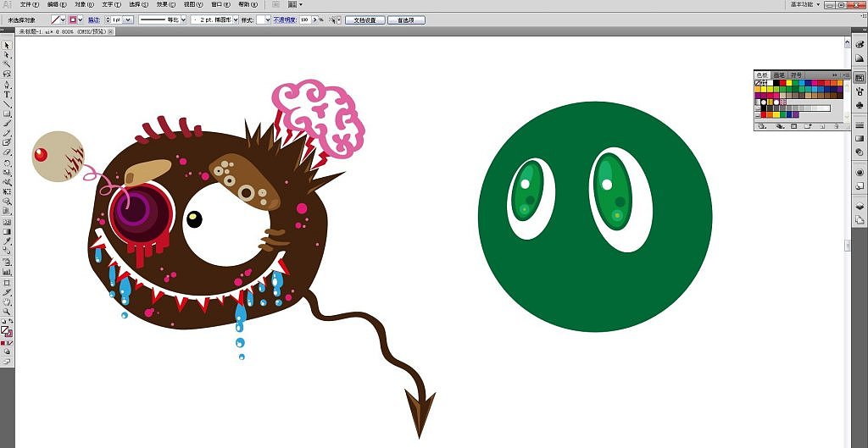868x448 pixels.
Task: Open the 文件 (File) menu
Action: tap(30, 4)
